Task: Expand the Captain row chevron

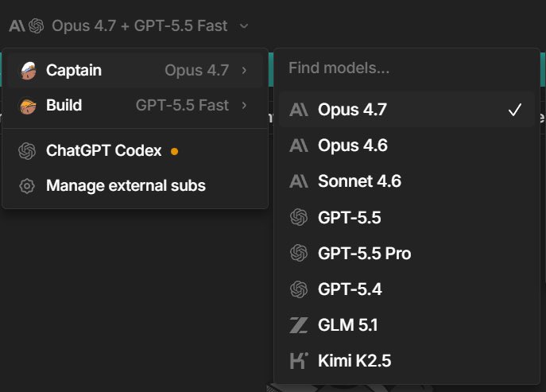Action: tap(244, 71)
